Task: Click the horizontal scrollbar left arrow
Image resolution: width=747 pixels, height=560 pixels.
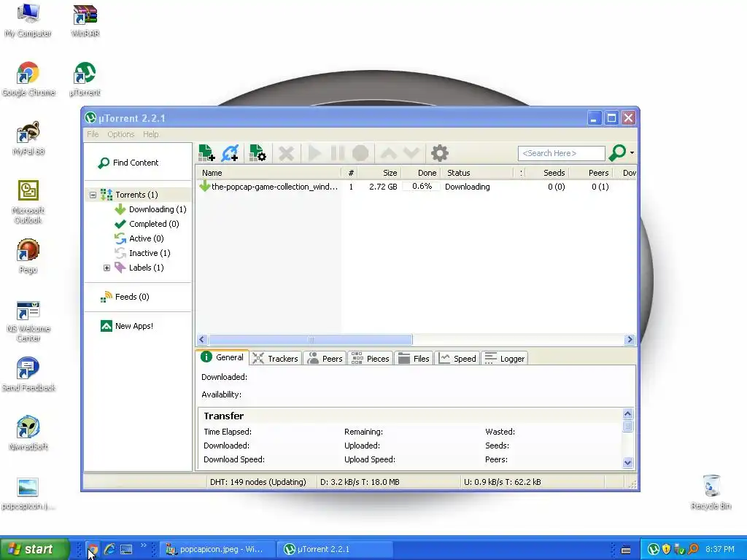Action: pyautogui.click(x=201, y=340)
